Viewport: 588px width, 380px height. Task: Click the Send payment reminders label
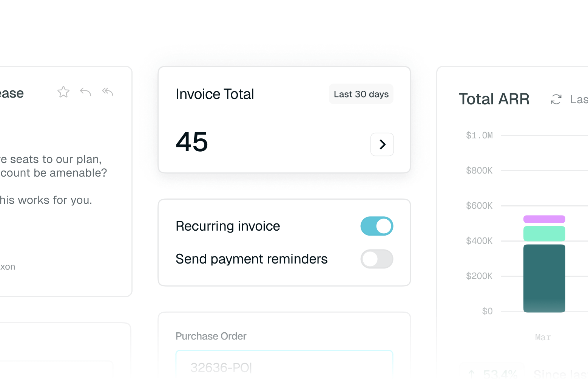click(x=252, y=259)
